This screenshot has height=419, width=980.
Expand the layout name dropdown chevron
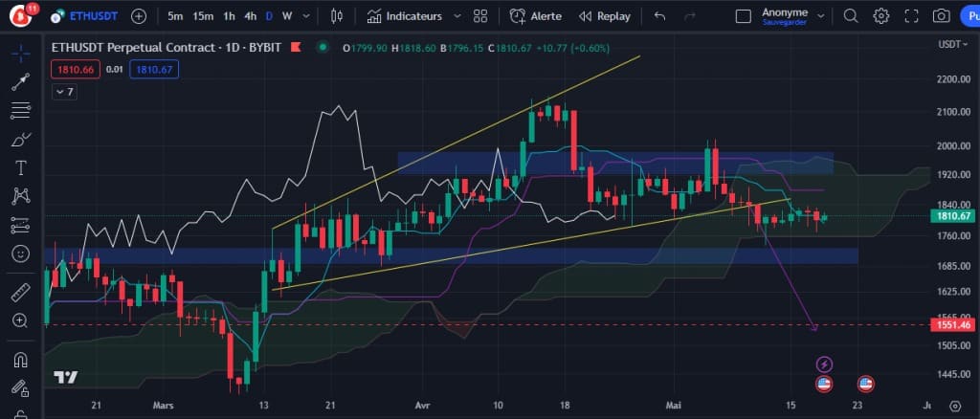[x=820, y=16]
